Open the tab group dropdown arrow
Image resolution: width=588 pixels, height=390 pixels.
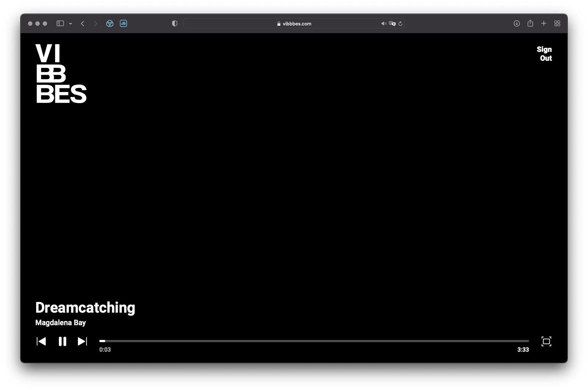[71, 24]
